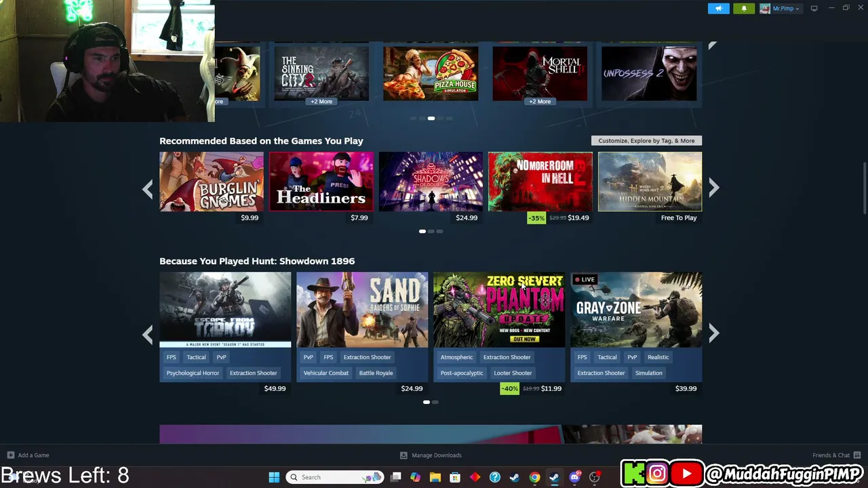Click Atmospheric tag under Zero Sievert
868x488 pixels.
[x=456, y=357]
